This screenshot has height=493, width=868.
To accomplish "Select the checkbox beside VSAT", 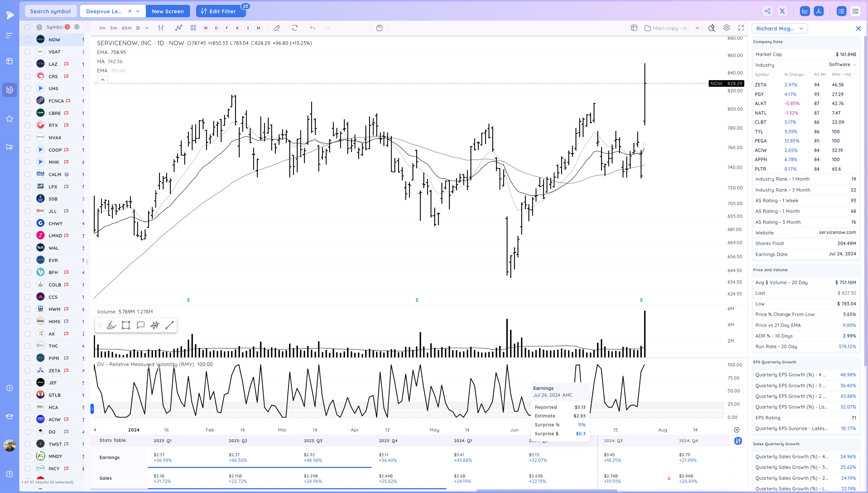I will tap(27, 51).
